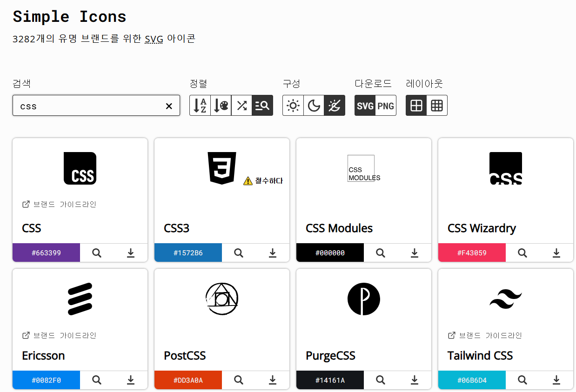Image resolution: width=576 pixels, height=392 pixels.
Task: Click the Tailwind CSS logo
Action: click(x=506, y=299)
